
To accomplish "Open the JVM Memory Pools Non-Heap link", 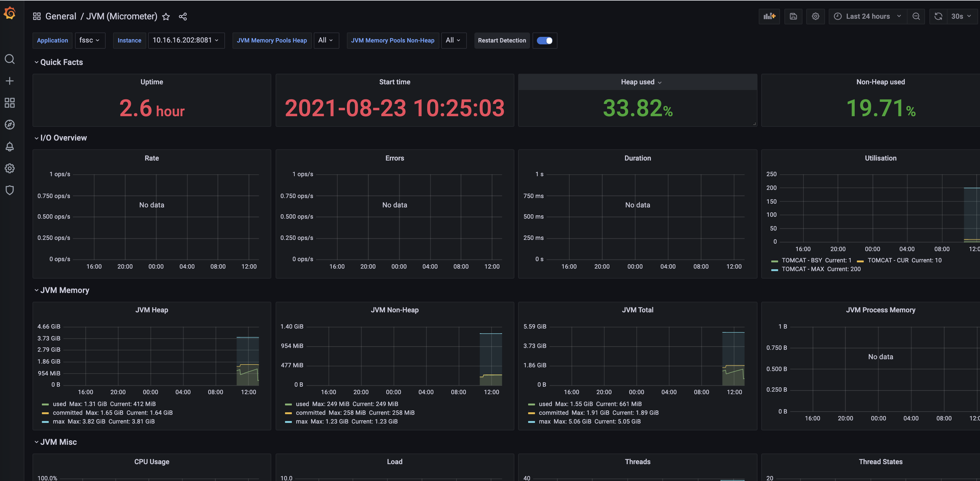I will [x=392, y=40].
